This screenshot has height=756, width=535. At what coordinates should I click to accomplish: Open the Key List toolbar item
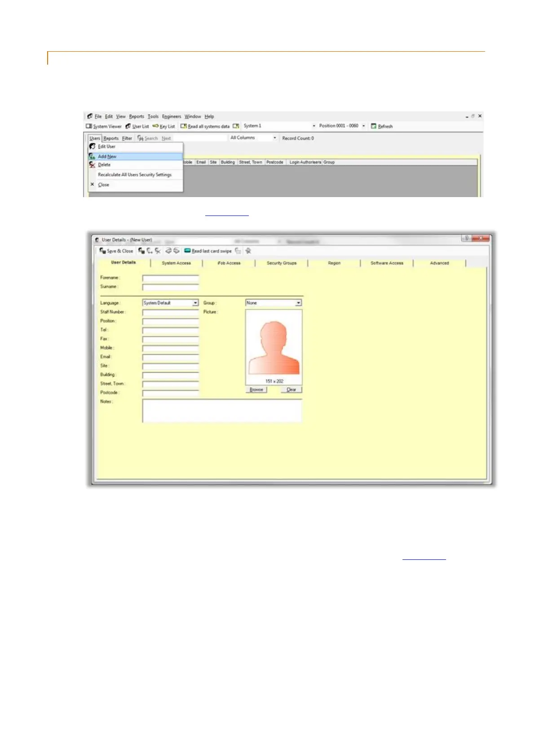164,126
